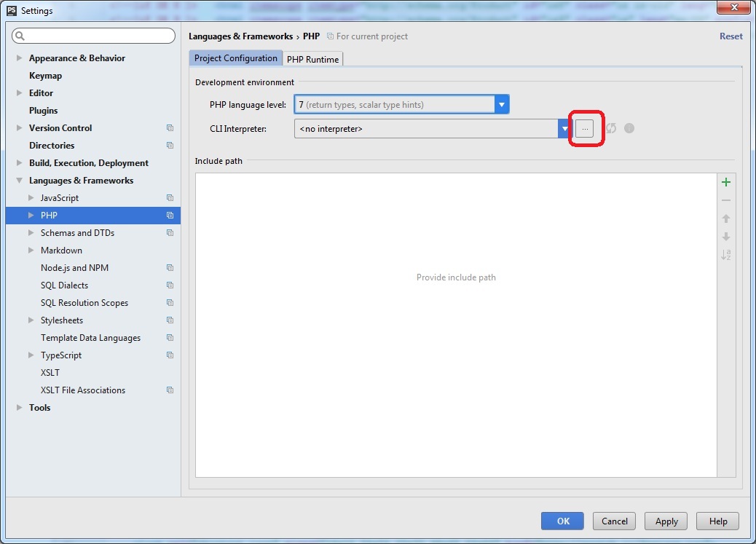Image resolution: width=756 pixels, height=544 pixels.
Task: Click the interpreter info icon
Action: (629, 128)
